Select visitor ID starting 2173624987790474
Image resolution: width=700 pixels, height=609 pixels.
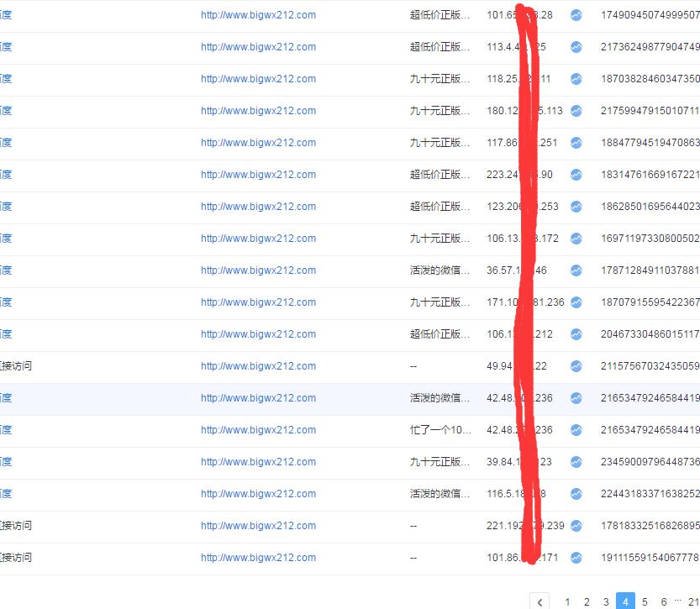tap(650, 47)
